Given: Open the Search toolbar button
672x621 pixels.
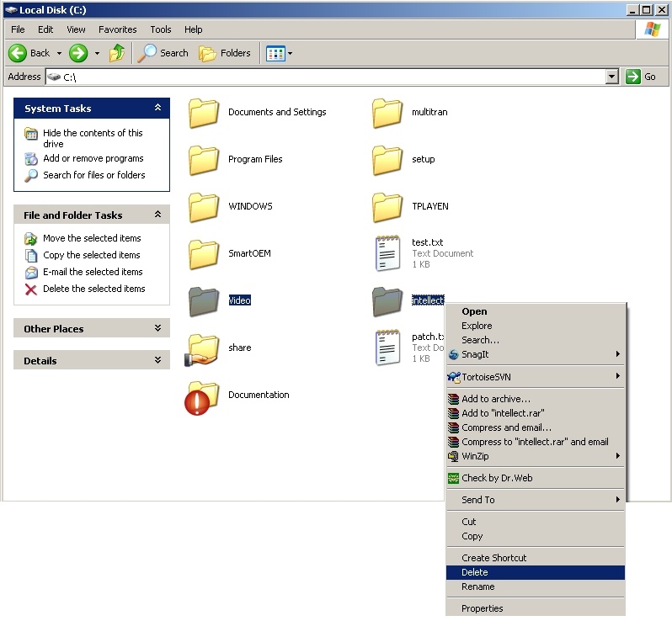Looking at the screenshot, I should 164,53.
